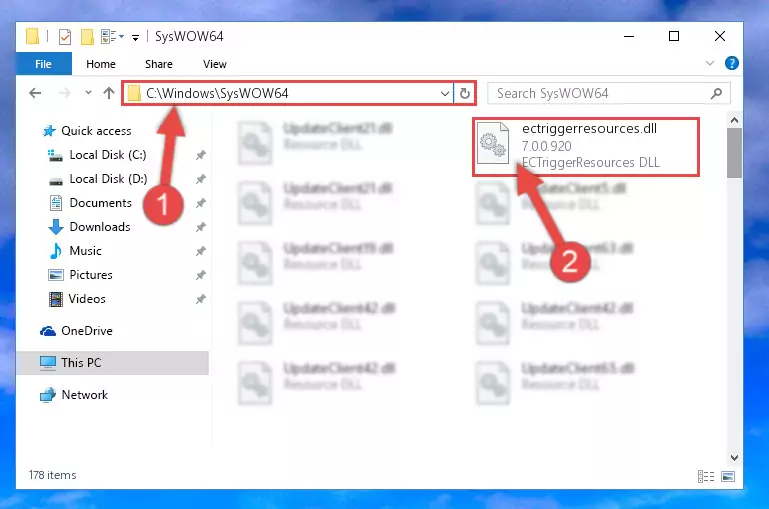
Task: Open the recent locations dropdown
Action: pos(88,93)
